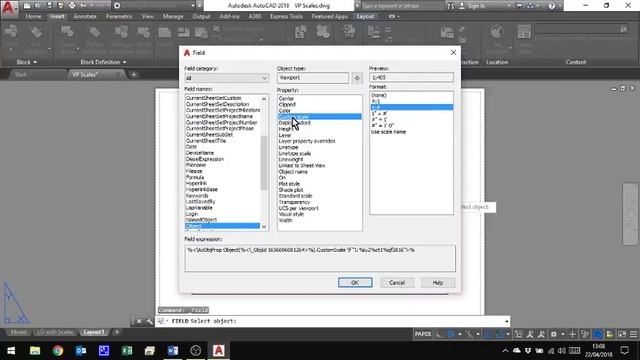The height and width of the screenshot is (360, 640).
Task: Choose '(none)' in the Format list
Action: pyautogui.click(x=379, y=95)
